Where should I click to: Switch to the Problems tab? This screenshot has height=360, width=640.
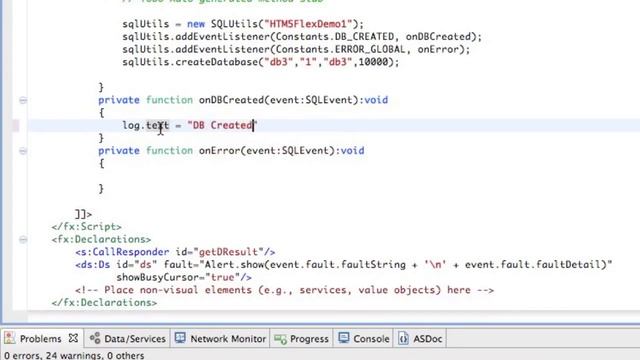click(40, 339)
